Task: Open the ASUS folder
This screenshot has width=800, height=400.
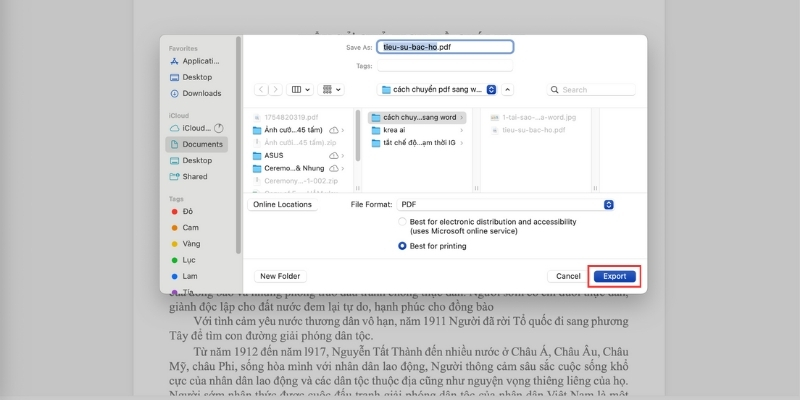Action: pos(274,155)
